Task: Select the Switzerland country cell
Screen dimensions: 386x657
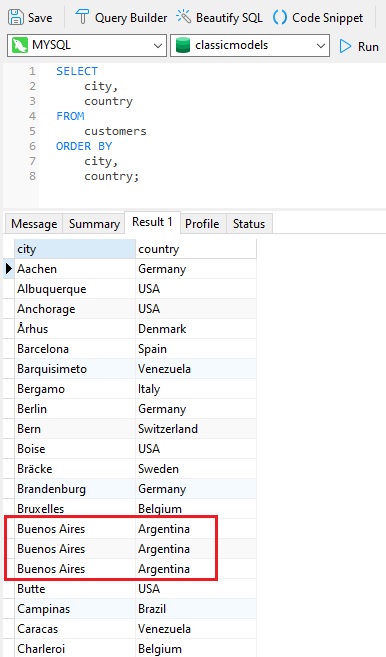Action: tap(196, 429)
